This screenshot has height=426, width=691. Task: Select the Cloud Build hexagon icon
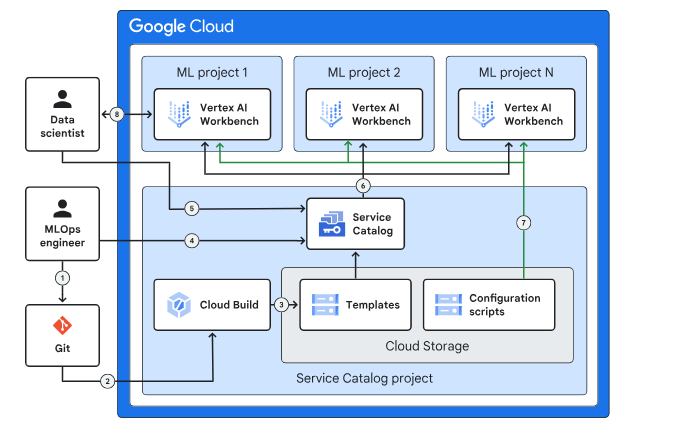(x=176, y=304)
